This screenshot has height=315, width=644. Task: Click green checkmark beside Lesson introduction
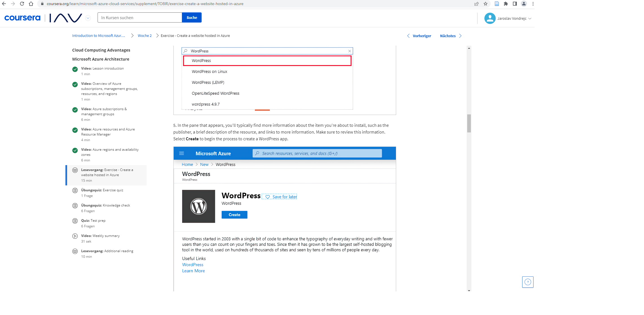[75, 69]
